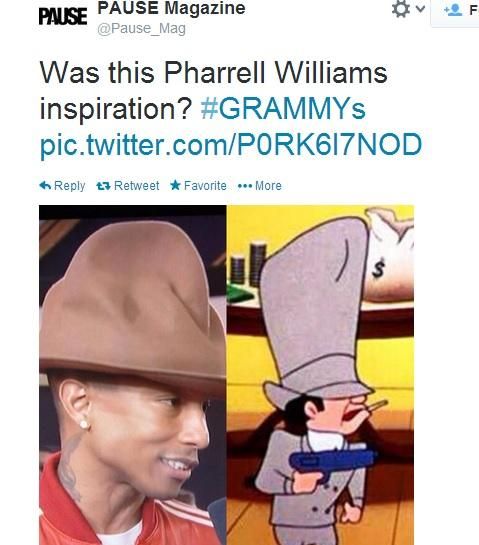This screenshot has height=545, width=479.
Task: Click the Reply arrow icon
Action: 45,186
